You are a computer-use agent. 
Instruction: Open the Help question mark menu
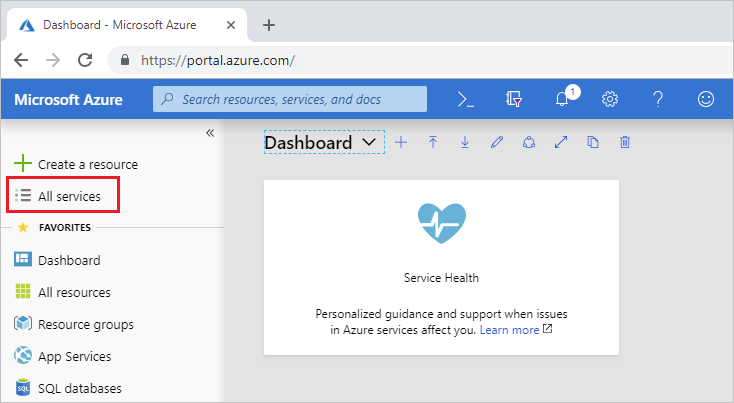pyautogui.click(x=658, y=99)
